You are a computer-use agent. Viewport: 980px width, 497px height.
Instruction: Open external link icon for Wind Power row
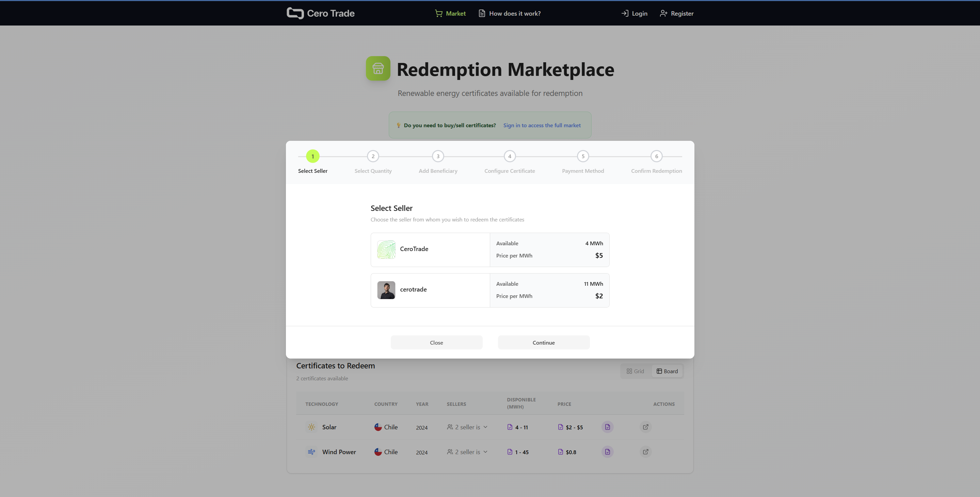coord(645,452)
